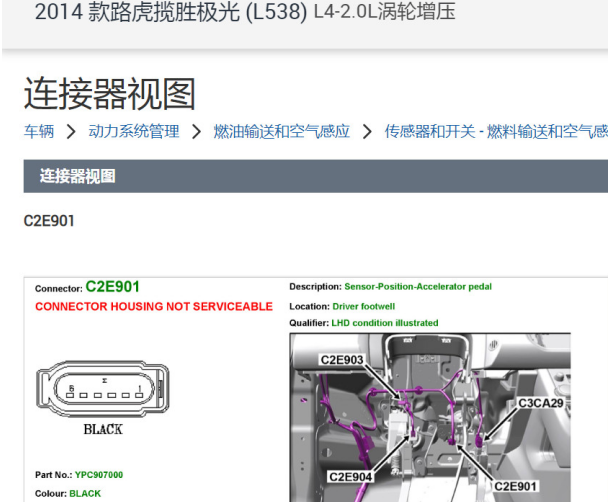
Task: Click the chevron after 燃油输送和空气感应 breadcrumb
Action: tap(367, 132)
